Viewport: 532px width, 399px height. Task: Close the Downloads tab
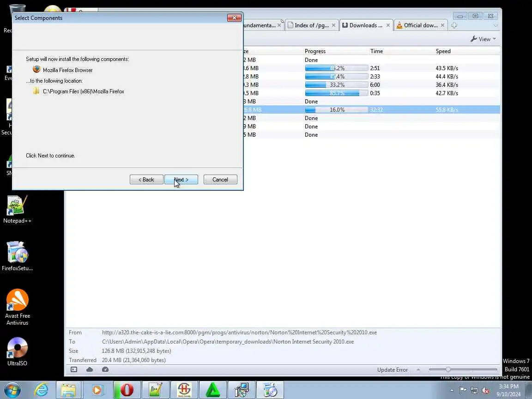pos(388,25)
